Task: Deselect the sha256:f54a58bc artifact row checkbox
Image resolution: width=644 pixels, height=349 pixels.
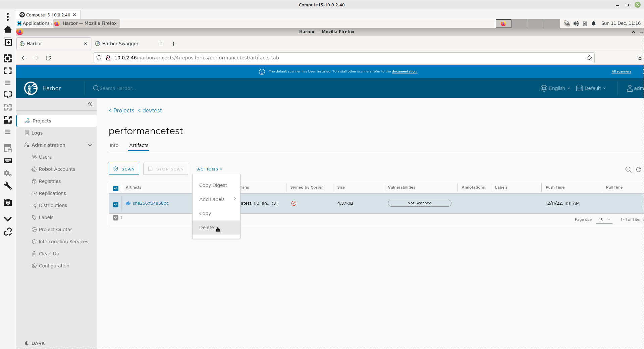Action: pyautogui.click(x=116, y=204)
